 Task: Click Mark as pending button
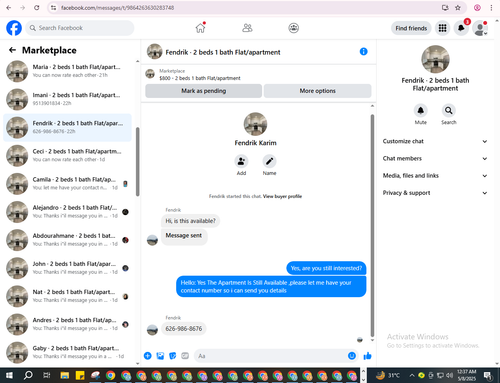point(203,91)
